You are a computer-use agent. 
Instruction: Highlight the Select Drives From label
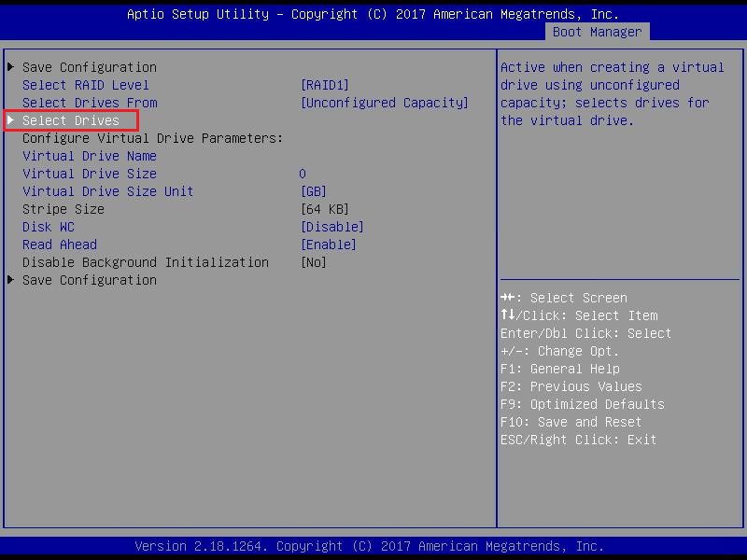(x=90, y=103)
